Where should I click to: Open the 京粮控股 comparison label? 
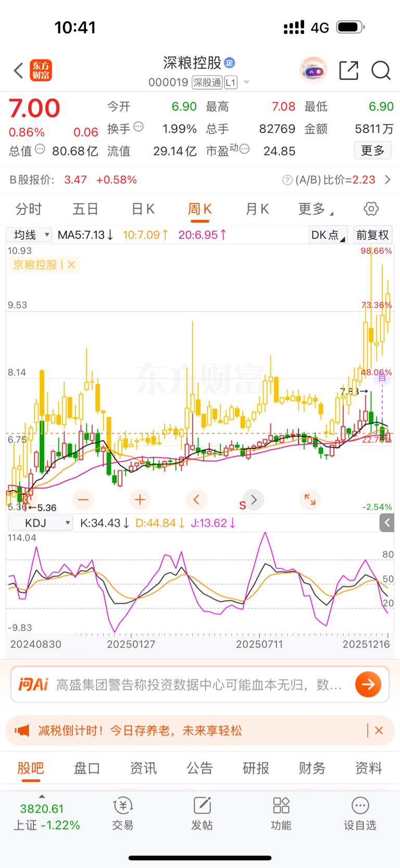[35, 265]
